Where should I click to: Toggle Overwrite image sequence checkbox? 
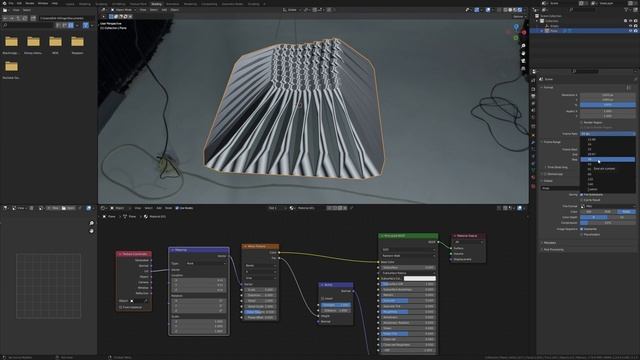[581, 229]
